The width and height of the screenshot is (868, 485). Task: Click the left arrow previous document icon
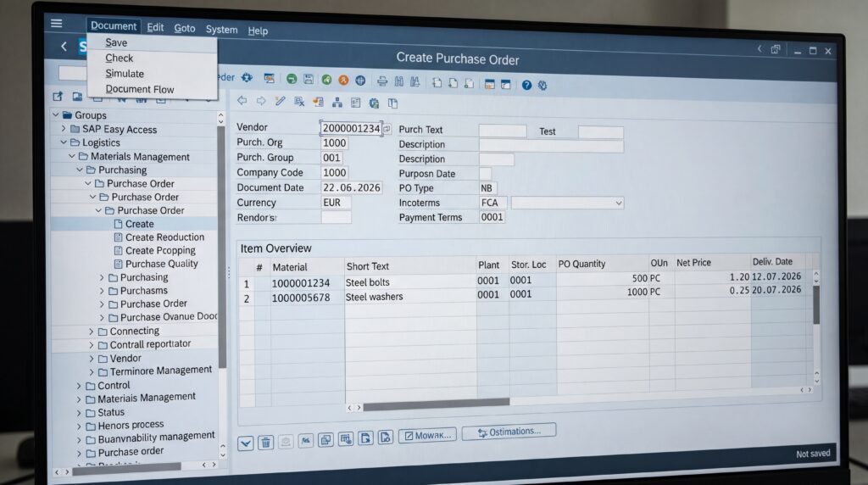point(242,100)
